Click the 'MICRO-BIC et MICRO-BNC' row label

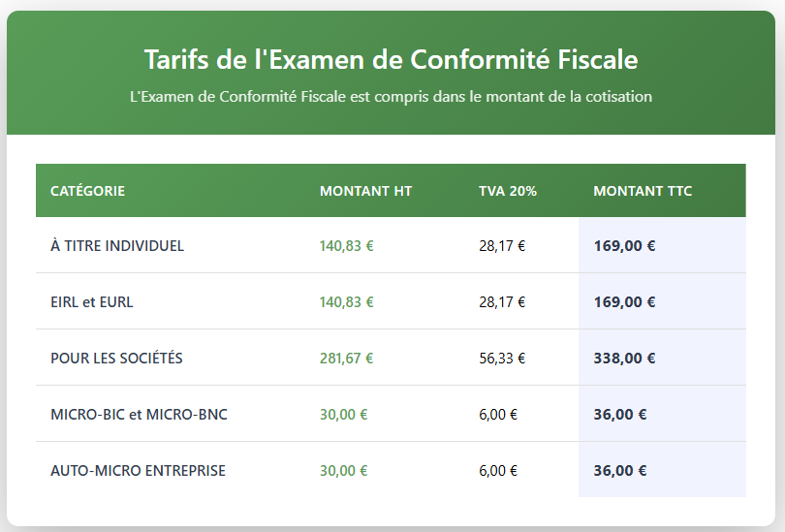pos(139,415)
